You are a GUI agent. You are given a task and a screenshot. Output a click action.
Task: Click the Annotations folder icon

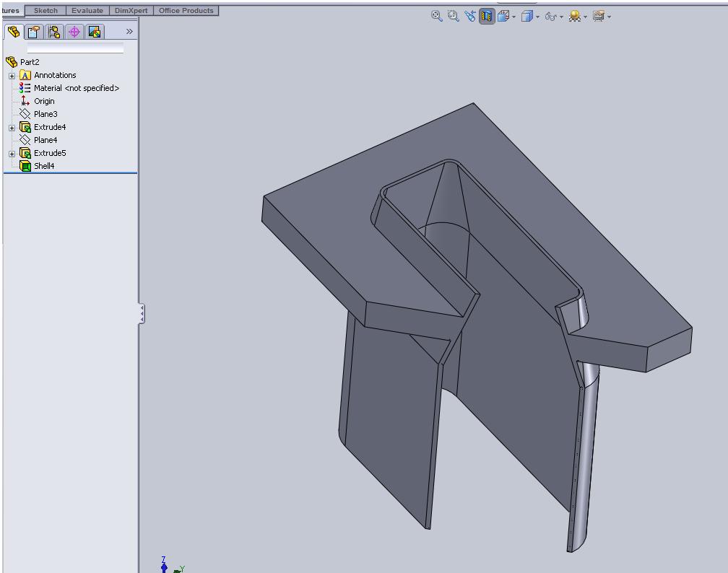[25, 75]
